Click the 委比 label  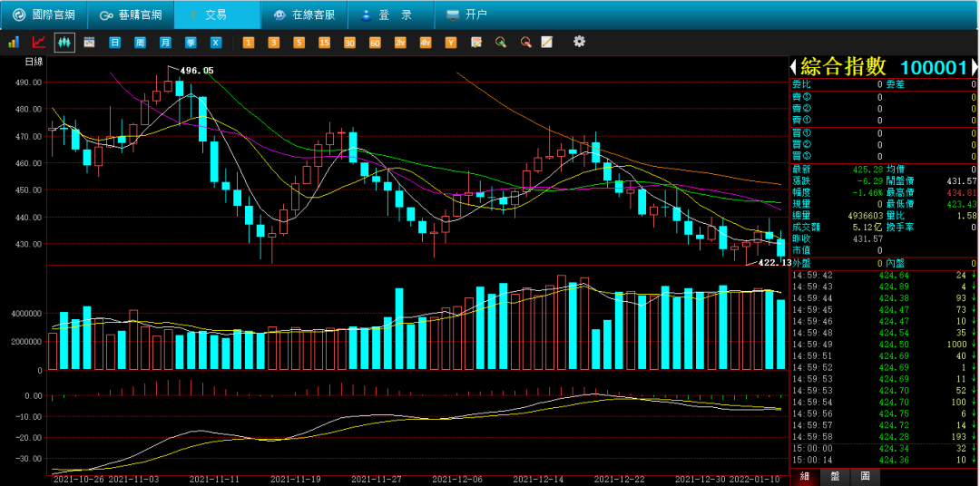[x=801, y=84]
